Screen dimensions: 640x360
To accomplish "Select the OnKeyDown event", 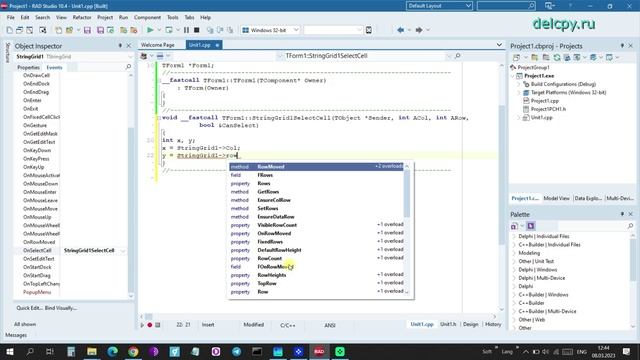I will click(x=37, y=150).
